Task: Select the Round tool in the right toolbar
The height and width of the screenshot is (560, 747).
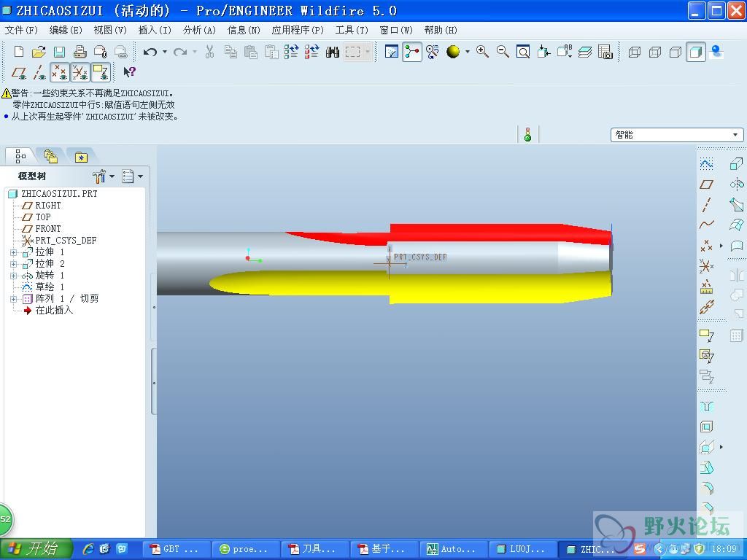Action: click(x=706, y=488)
